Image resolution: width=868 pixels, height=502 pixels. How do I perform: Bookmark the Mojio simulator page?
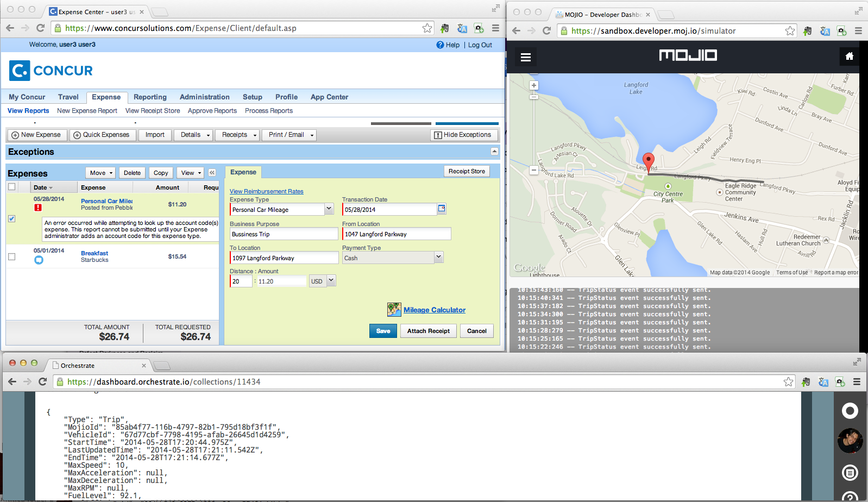coord(790,31)
